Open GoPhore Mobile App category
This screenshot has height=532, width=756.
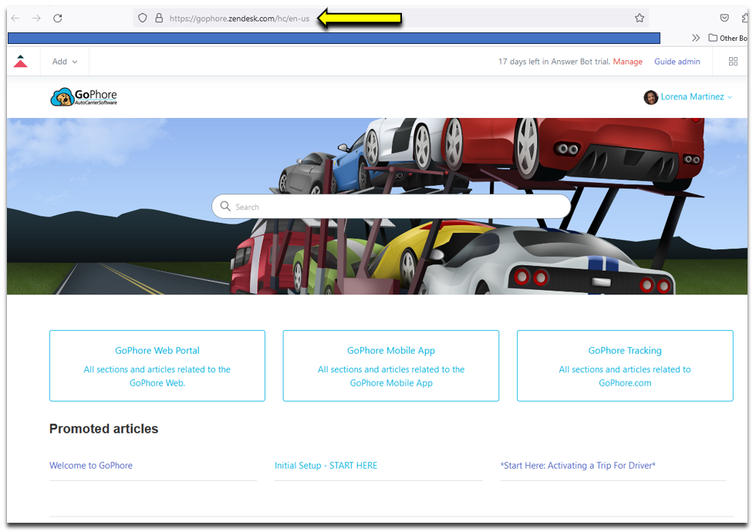pyautogui.click(x=391, y=365)
